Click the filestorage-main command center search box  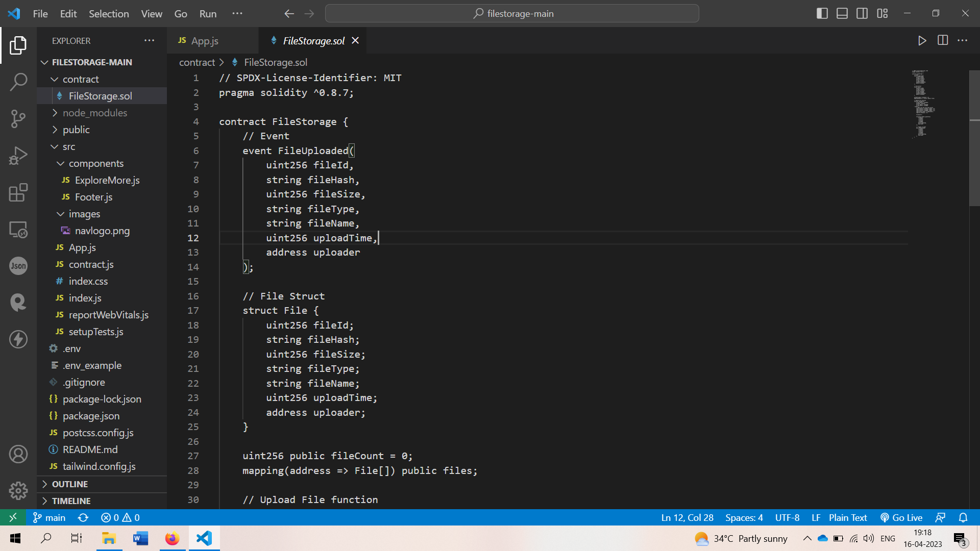512,14
